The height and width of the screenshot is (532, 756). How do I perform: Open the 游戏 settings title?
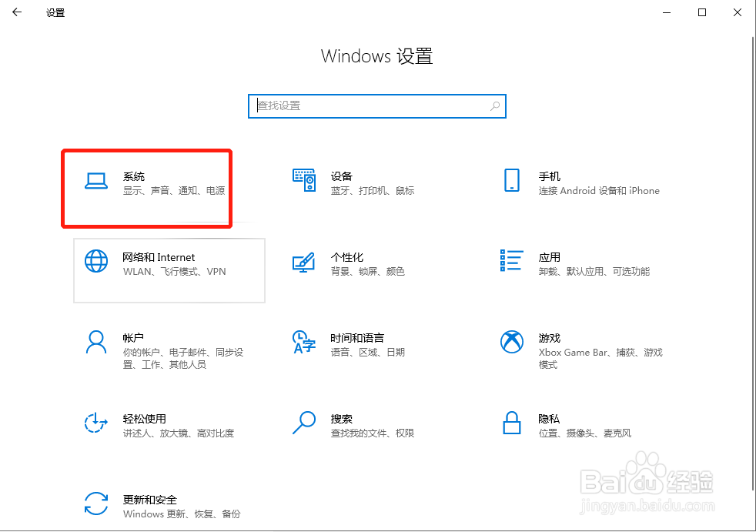(x=550, y=338)
